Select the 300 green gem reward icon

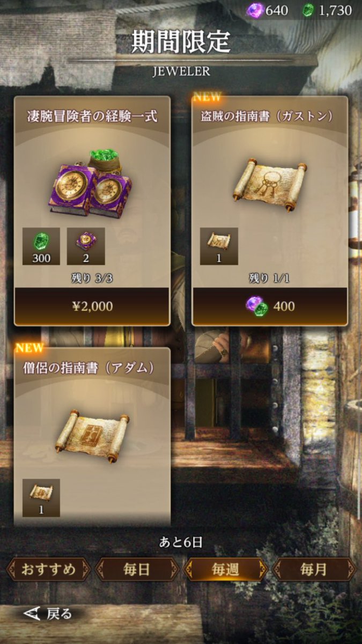coord(41,246)
